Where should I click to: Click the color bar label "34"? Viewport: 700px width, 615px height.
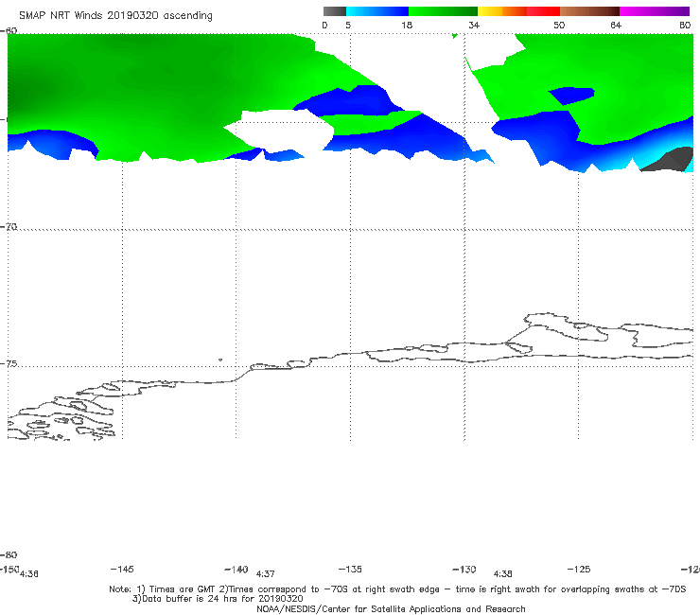pos(474,26)
